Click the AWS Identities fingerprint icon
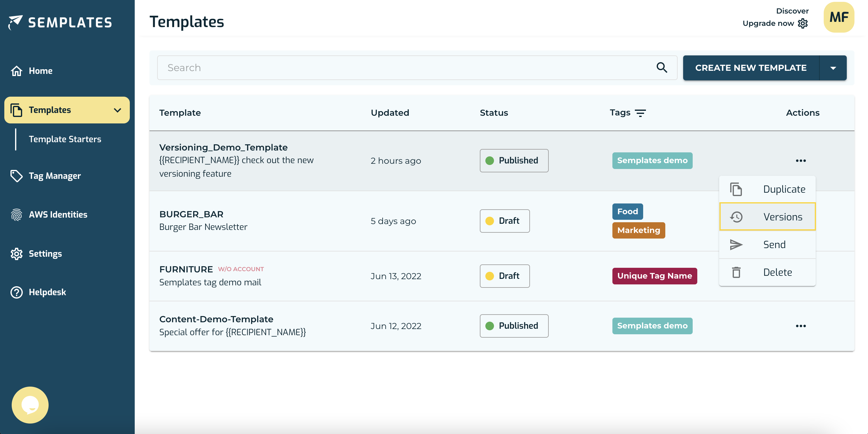Screen dimensions: 868x434 click(x=16, y=215)
